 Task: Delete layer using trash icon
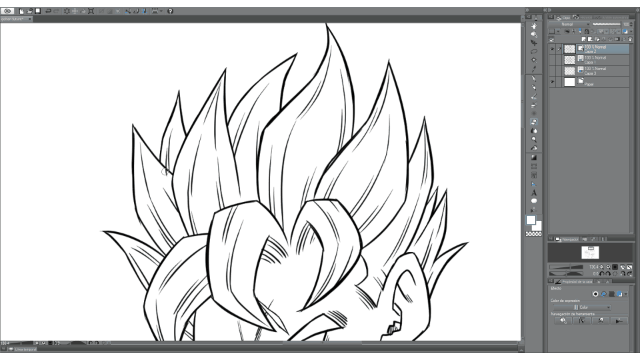[x=630, y=39]
